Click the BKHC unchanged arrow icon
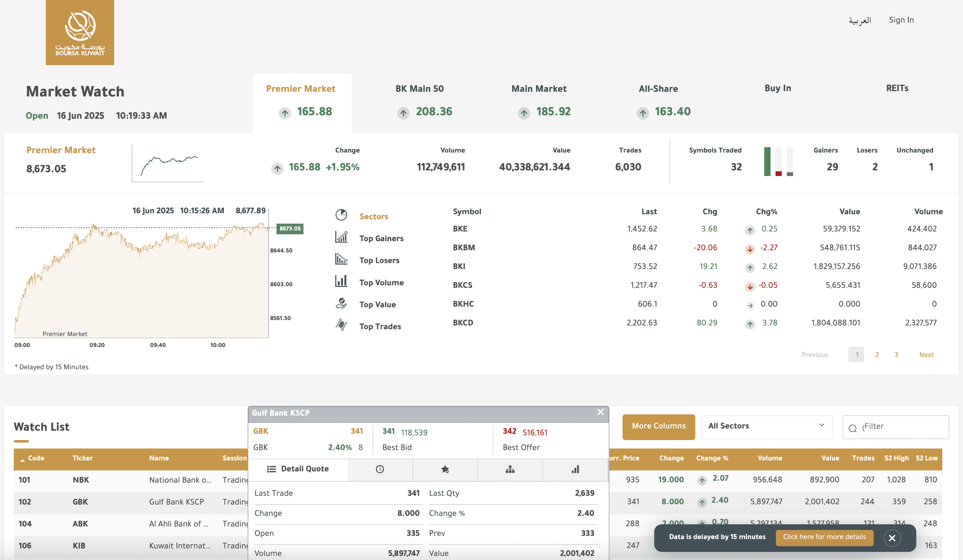Viewport: 963px width, 560px height. pos(750,305)
